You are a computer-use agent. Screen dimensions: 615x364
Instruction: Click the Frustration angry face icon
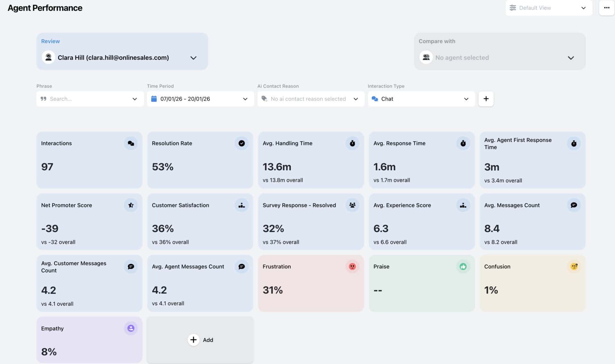click(352, 266)
